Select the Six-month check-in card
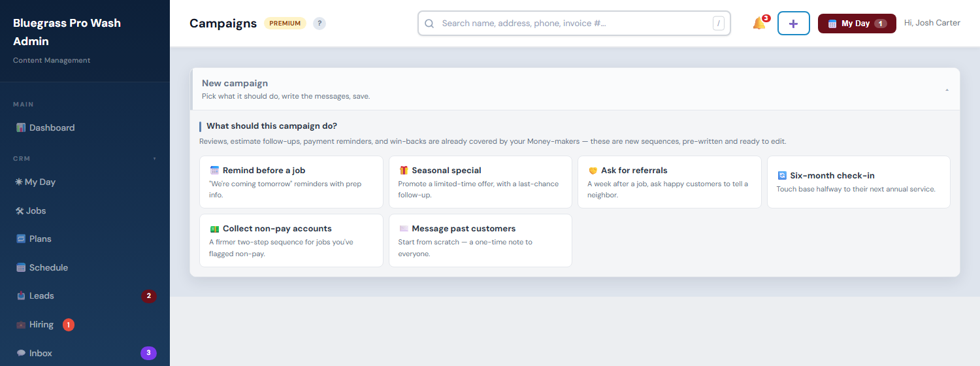The height and width of the screenshot is (366, 980). (x=858, y=182)
